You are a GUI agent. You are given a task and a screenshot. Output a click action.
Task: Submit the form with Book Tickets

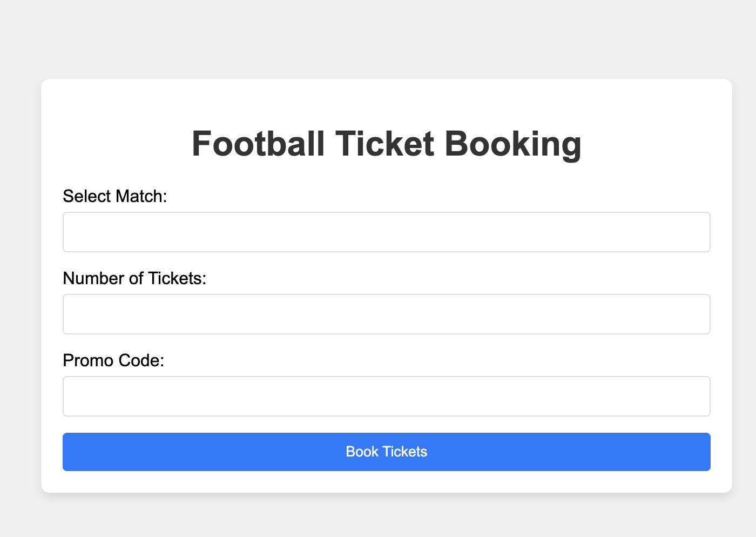386,452
